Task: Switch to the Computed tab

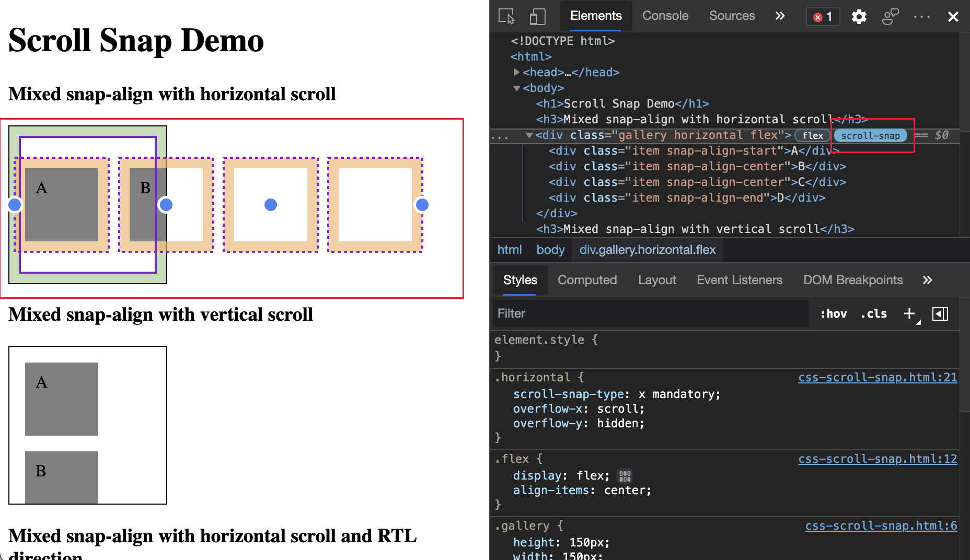Action: [x=587, y=280]
